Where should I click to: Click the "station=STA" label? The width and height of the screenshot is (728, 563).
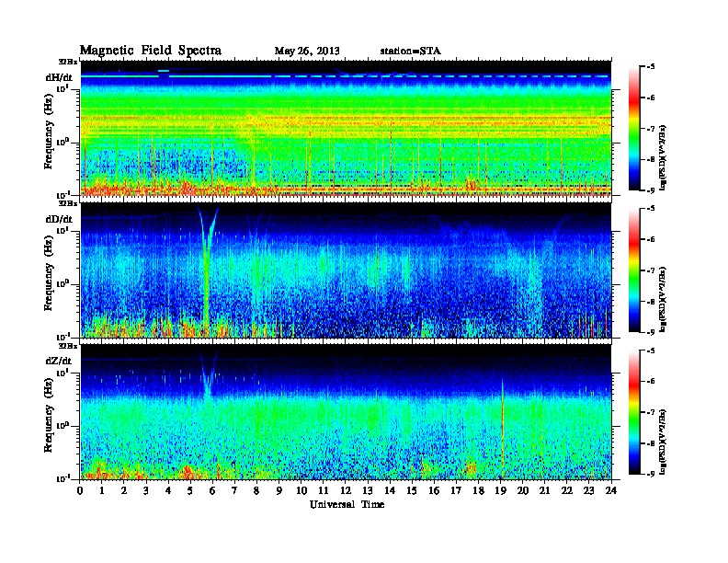click(410, 51)
